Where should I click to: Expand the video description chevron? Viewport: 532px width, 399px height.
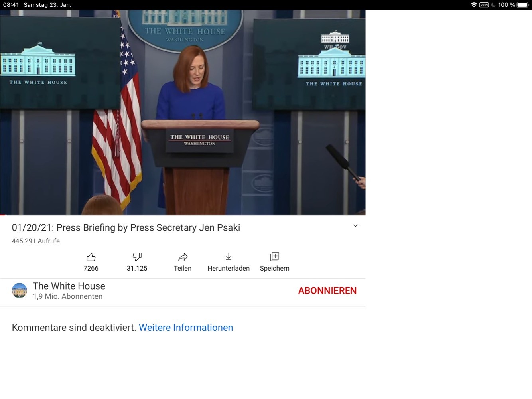(x=355, y=226)
